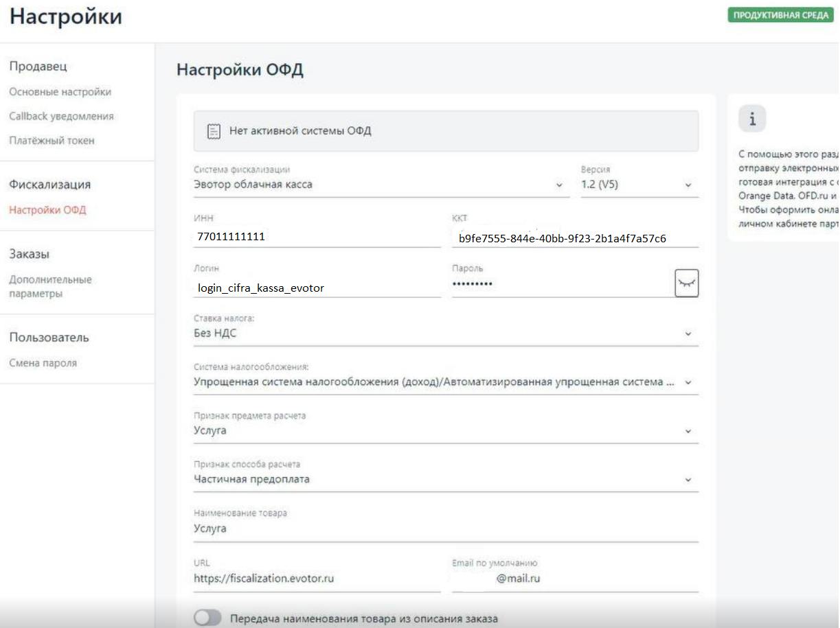Click the ИНН input field
Screen dimensions: 840x628
317,237
